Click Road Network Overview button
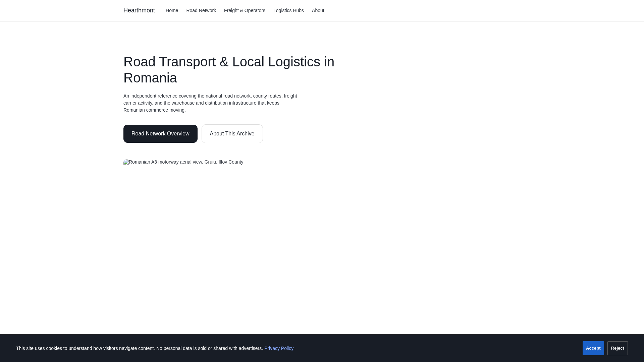 (160, 134)
